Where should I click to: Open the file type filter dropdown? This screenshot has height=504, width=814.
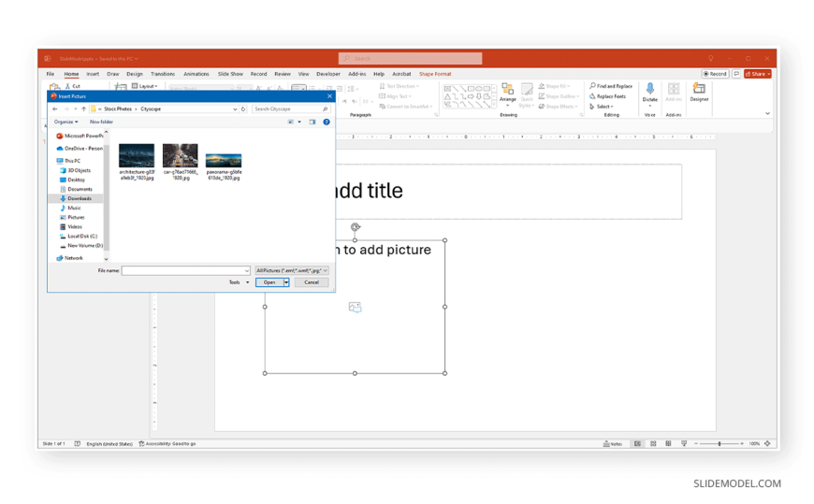[x=292, y=270]
